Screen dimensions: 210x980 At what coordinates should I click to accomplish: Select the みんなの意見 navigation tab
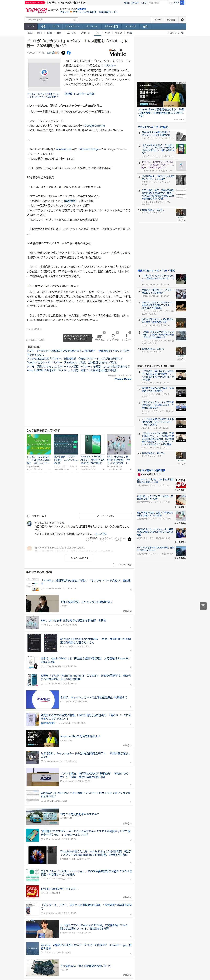[x=111, y=27]
